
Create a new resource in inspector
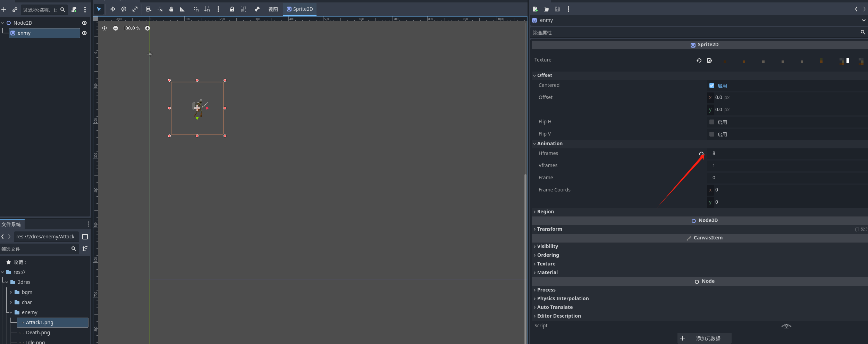pos(535,9)
